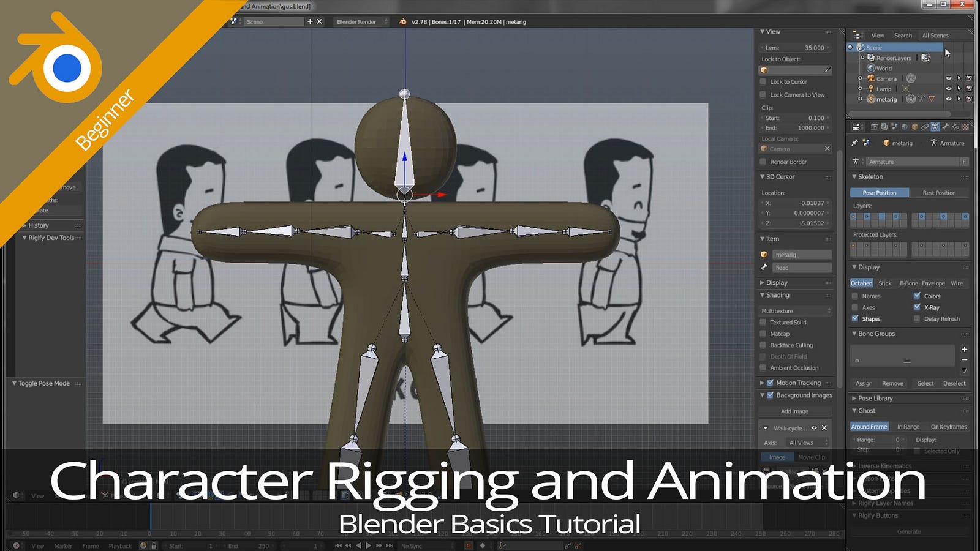The image size is (980, 551).
Task: Enable the Backface Culling checkbox
Action: [x=763, y=345]
